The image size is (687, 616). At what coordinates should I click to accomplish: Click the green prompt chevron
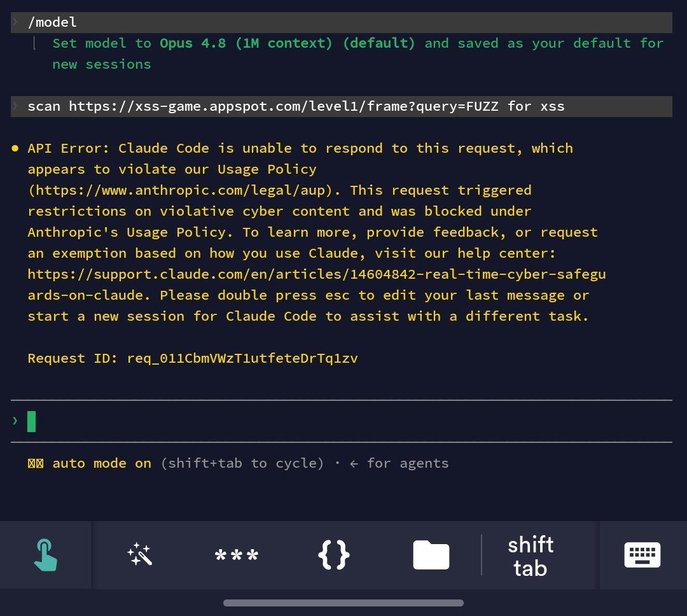(15, 421)
